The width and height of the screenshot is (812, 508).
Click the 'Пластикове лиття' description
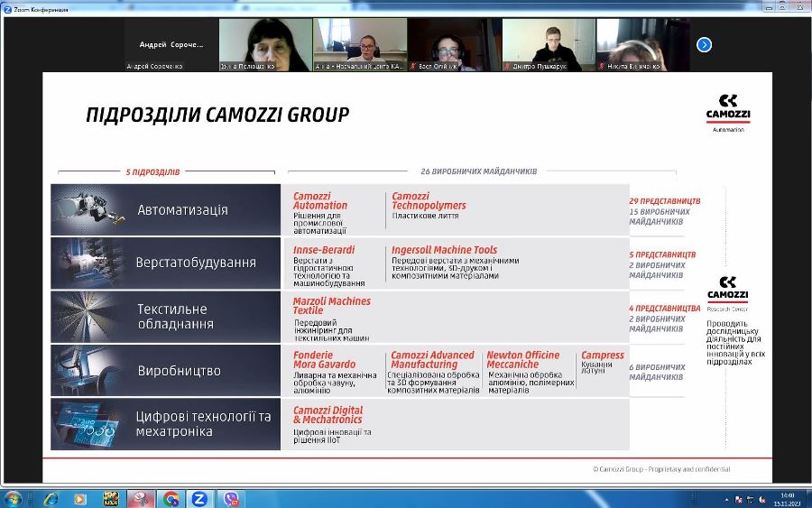[425, 216]
